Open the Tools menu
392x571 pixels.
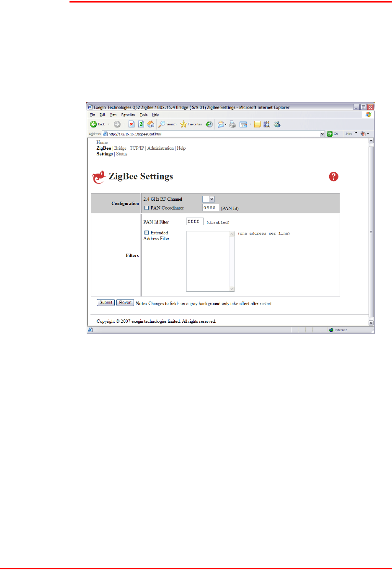coord(144,114)
